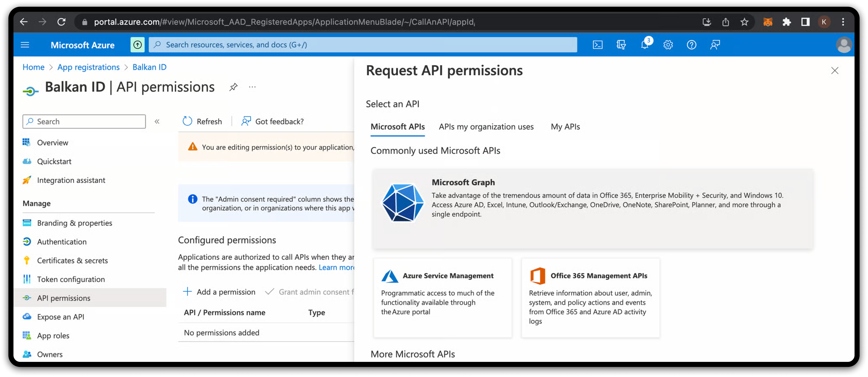The image size is (868, 377).
Task: Click Add a permission button
Action: coord(219,292)
